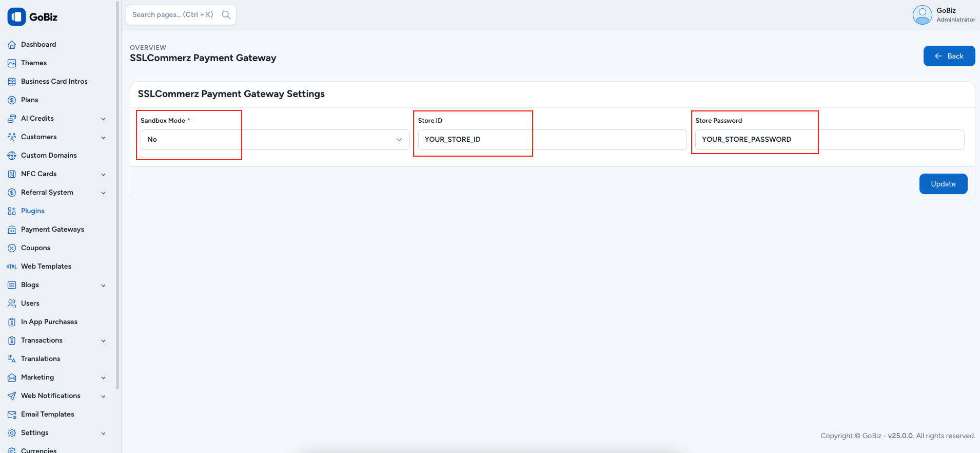Click the v25.0.0 version text
Viewport: 980px width, 453px height.
coord(900,436)
